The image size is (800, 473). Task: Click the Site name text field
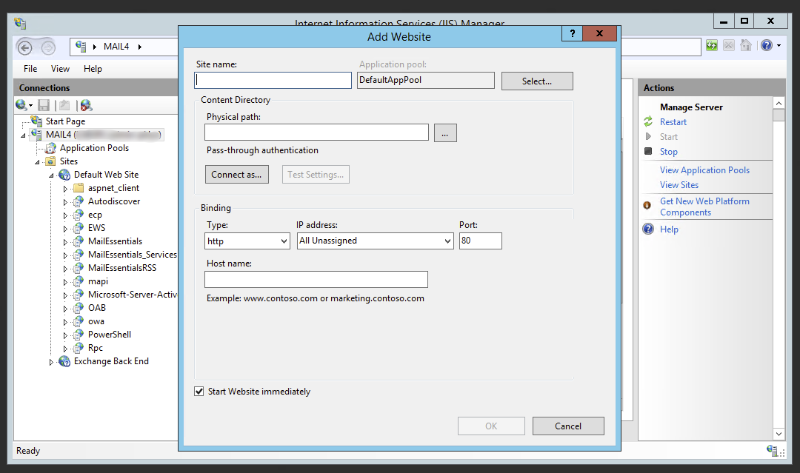273,81
